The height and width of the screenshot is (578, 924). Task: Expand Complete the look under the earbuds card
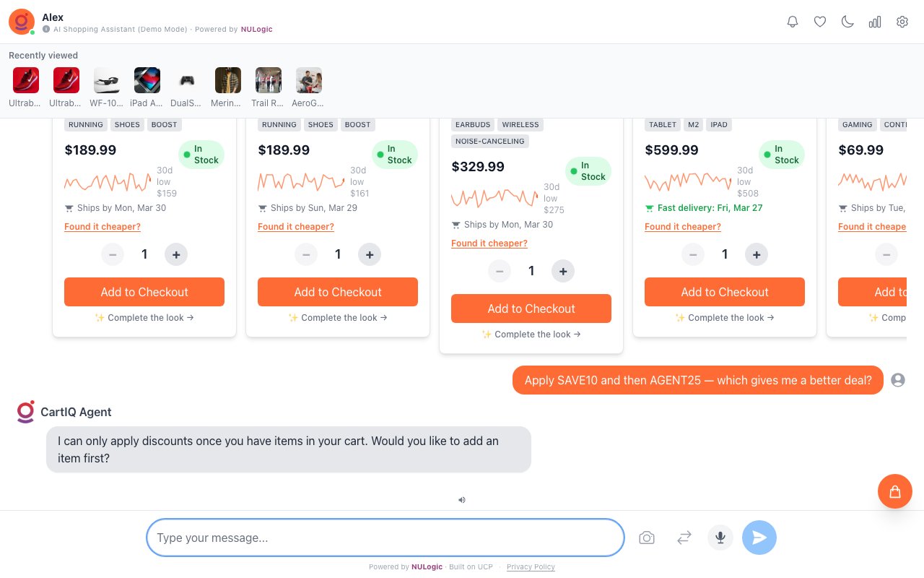tap(531, 334)
